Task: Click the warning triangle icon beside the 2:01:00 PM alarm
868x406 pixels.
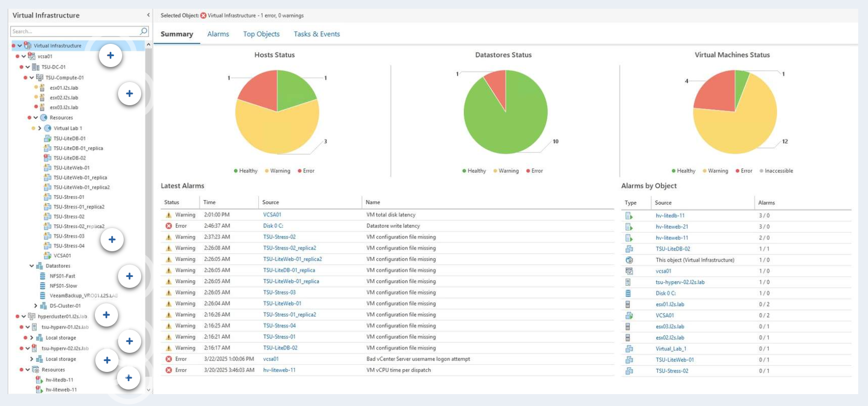Action: click(x=169, y=215)
